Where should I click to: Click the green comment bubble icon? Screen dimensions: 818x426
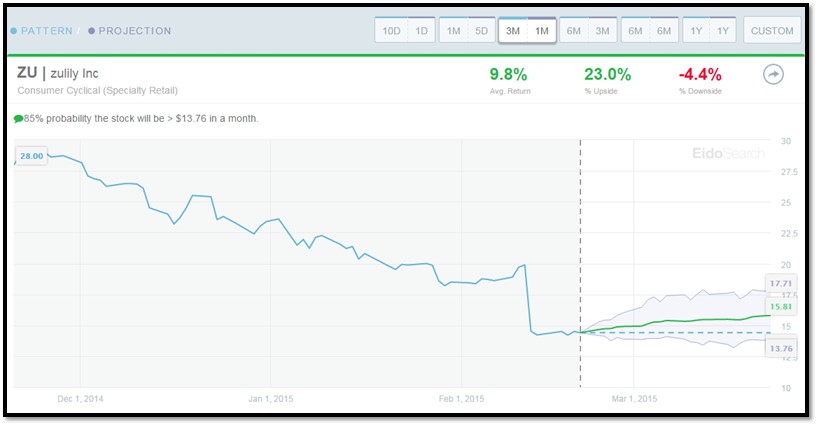click(18, 119)
